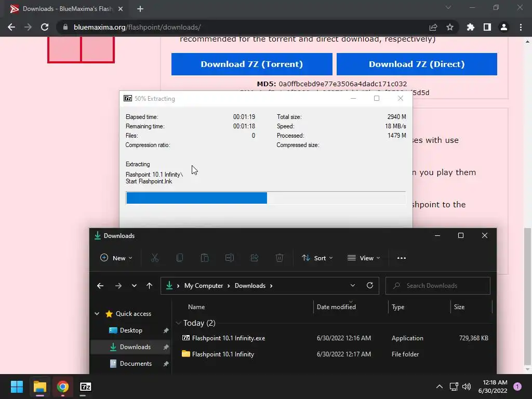The height and width of the screenshot is (399, 532).
Task: Click the 7-Zip icon in the taskbar
Action: click(86, 387)
